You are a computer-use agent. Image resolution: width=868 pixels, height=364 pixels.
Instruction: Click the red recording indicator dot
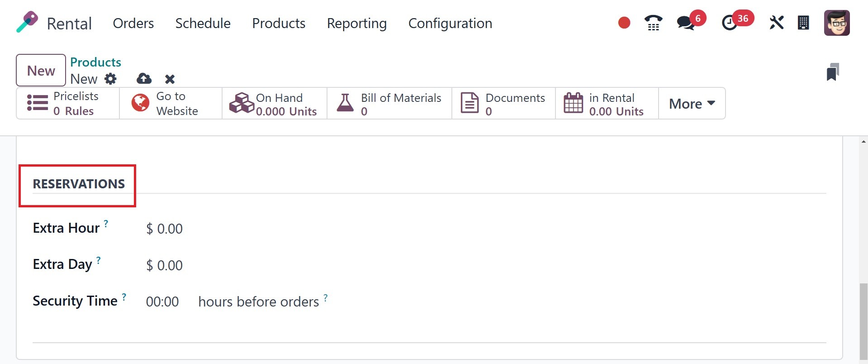[x=624, y=23]
